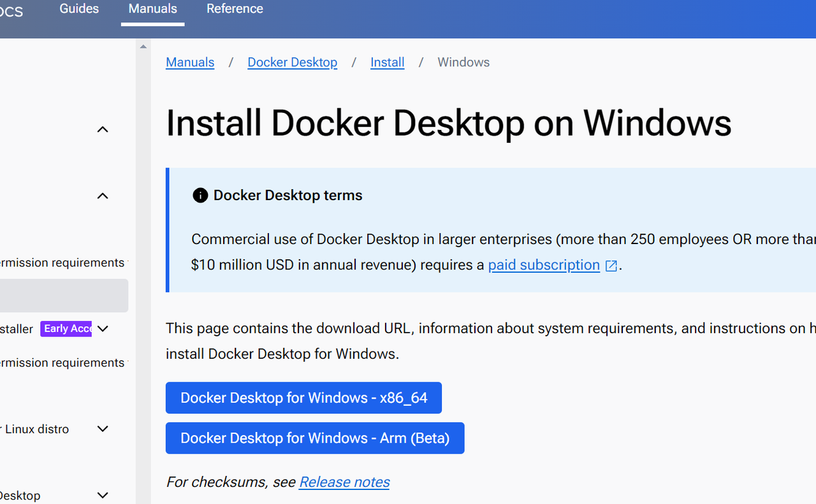Click the info icon beside Docker Desktop terms

(200, 196)
